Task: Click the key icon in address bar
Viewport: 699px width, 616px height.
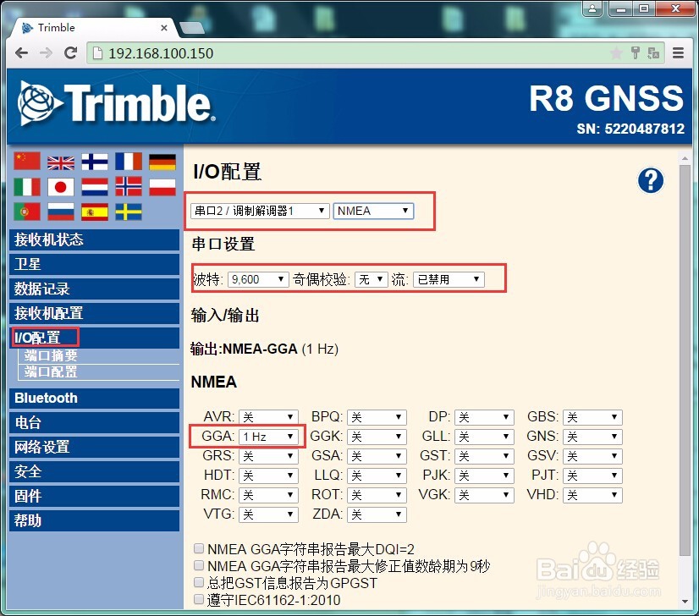Action: click(636, 53)
